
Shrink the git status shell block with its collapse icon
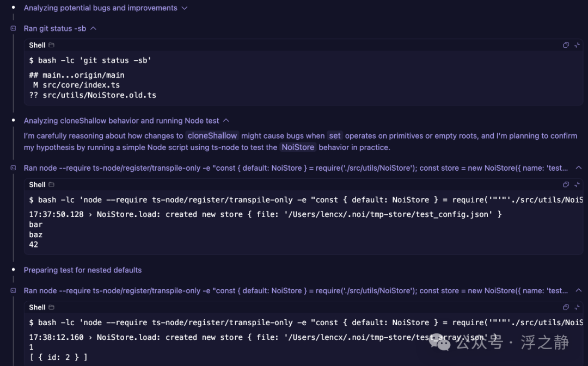click(577, 45)
